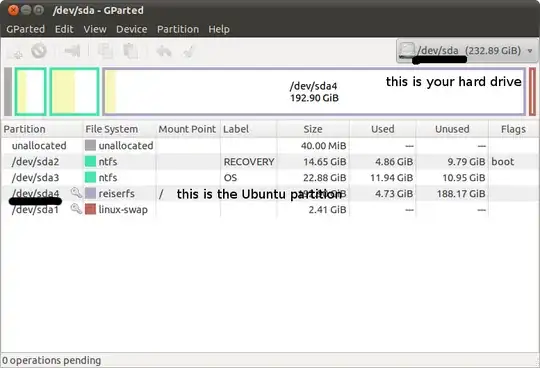Click the Copy partition toolbar icon
The width and height of the screenshot is (540, 368).
coord(105,51)
